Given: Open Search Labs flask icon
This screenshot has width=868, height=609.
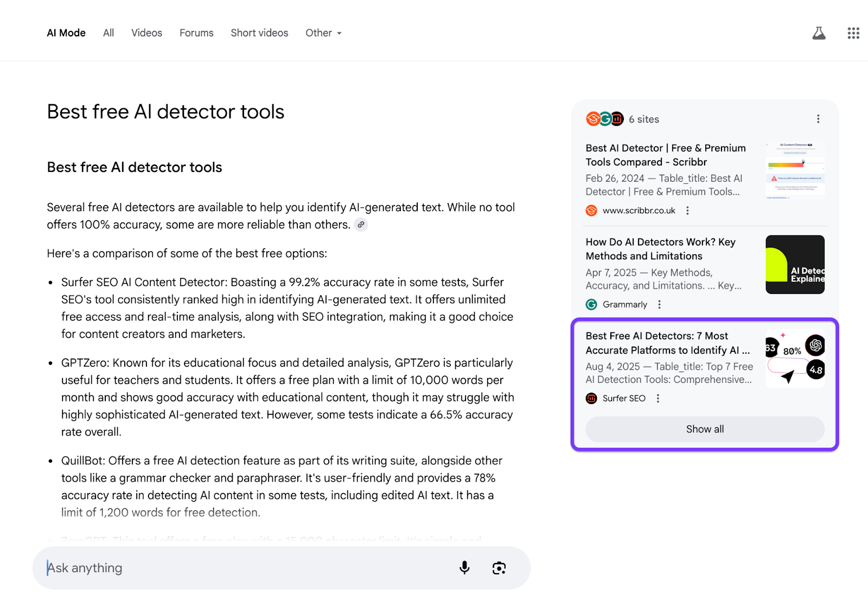Looking at the screenshot, I should click(x=819, y=34).
